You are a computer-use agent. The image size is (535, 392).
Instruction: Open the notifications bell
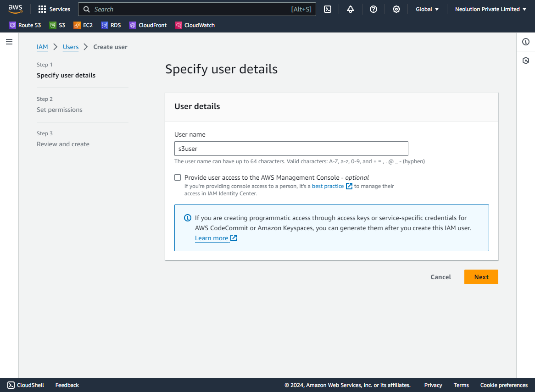pos(351,9)
